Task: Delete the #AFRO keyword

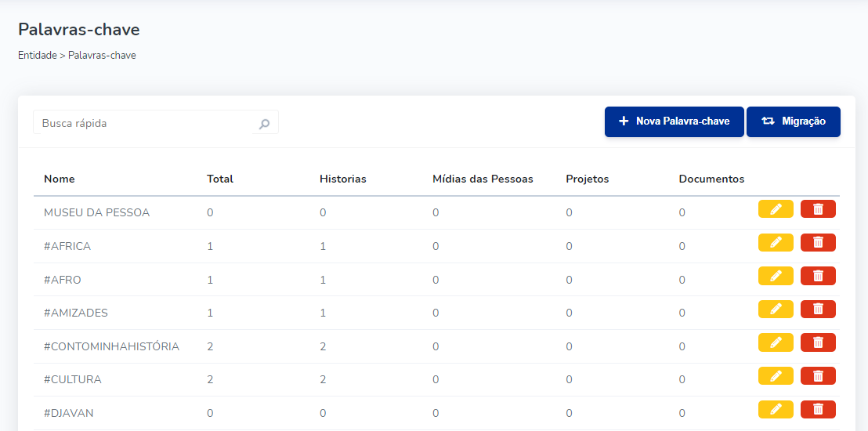Action: coord(818,276)
